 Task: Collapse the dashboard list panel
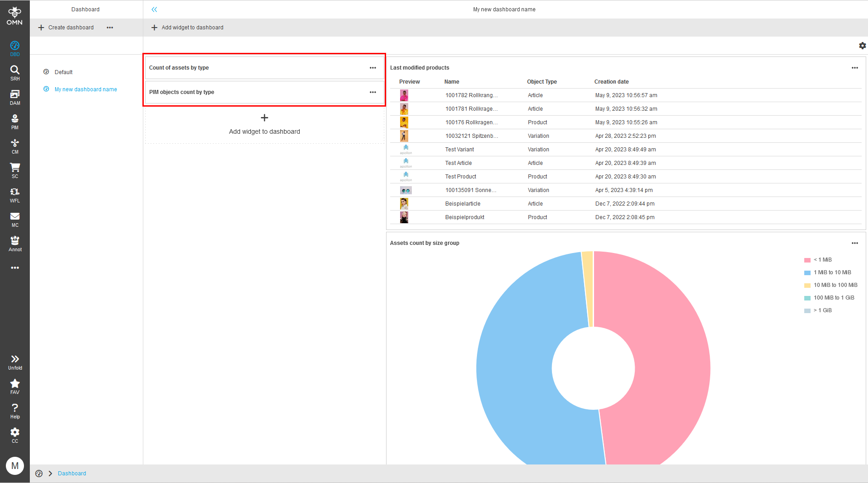pyautogui.click(x=154, y=9)
